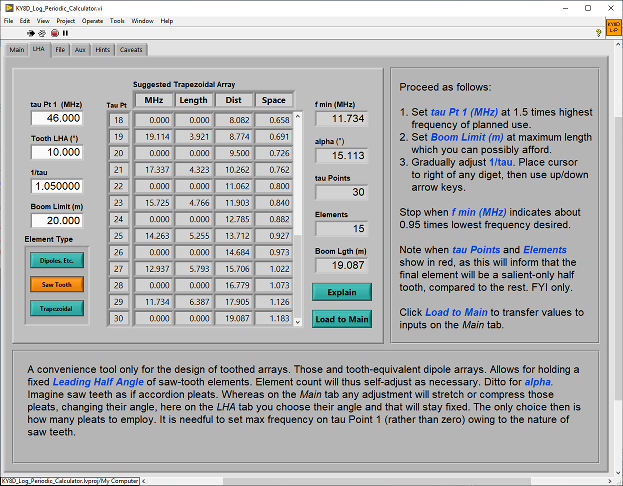
Task: Click the Elements indicator showing 15
Action: point(342,228)
